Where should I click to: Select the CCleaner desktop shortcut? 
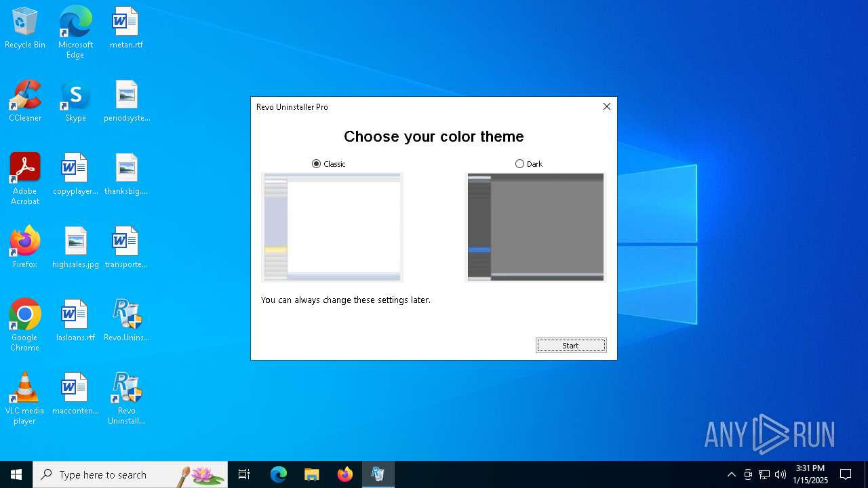click(25, 102)
